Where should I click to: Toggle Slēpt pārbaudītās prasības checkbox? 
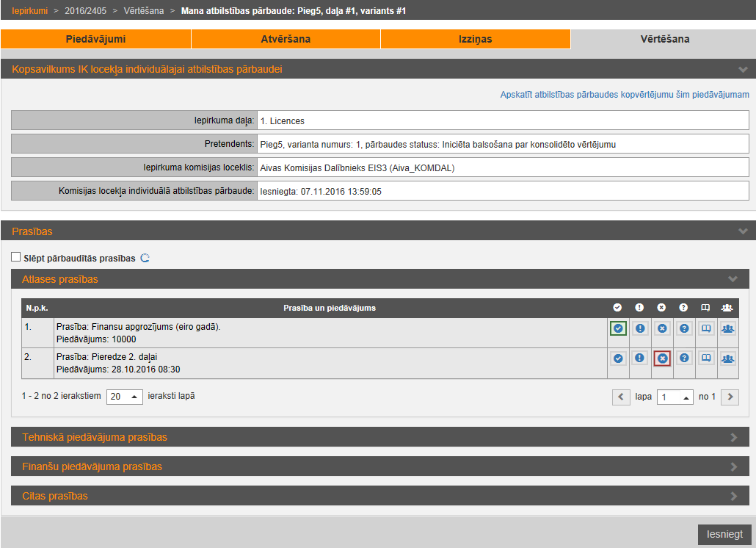(16, 258)
